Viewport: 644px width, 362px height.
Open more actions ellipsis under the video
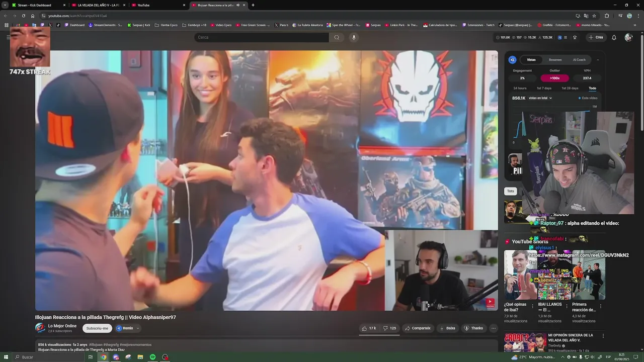(494, 328)
